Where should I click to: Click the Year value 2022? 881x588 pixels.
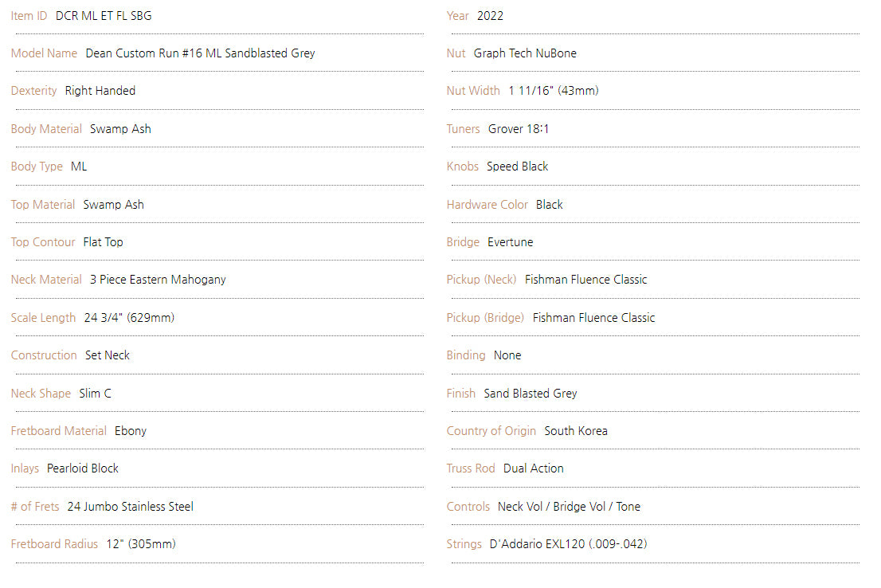[x=491, y=16]
